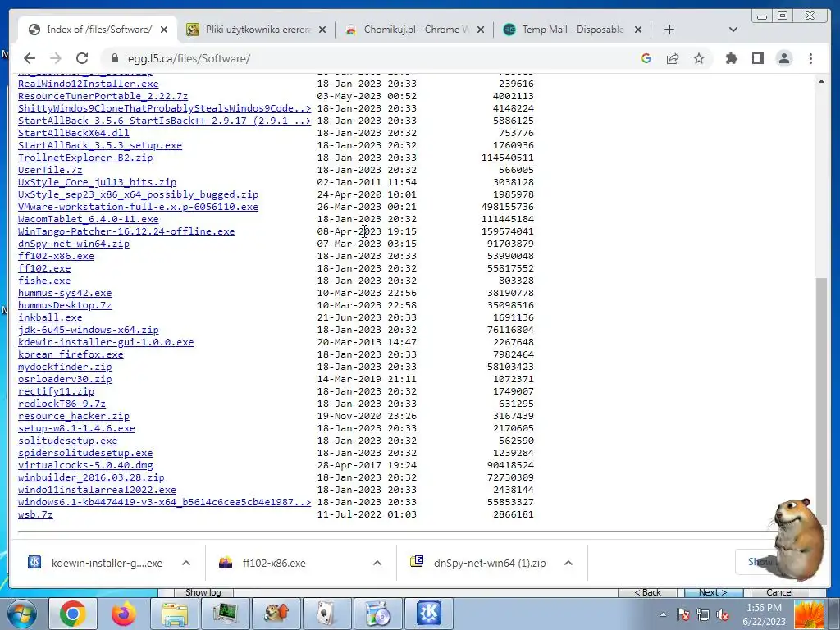This screenshot has height=630, width=840.
Task: Click the forward navigation arrow
Action: [x=56, y=58]
